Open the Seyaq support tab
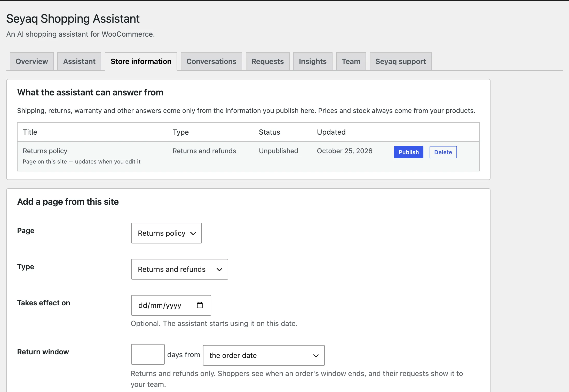Viewport: 569px width, 392px height. (x=400, y=61)
